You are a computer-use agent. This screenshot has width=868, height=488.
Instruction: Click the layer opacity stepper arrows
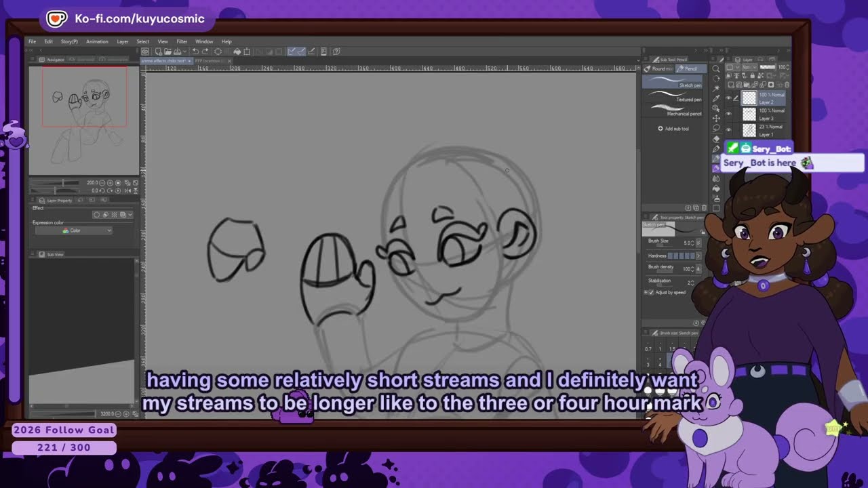tap(788, 67)
